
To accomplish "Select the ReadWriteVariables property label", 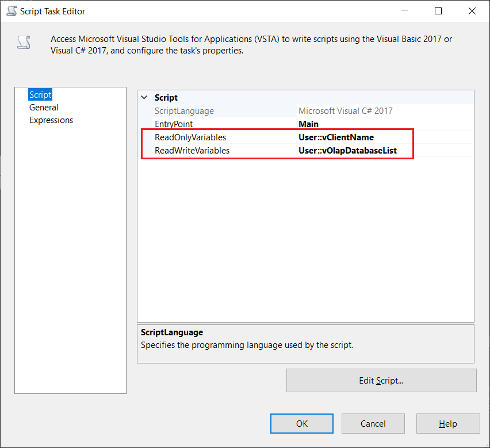I will (x=192, y=151).
